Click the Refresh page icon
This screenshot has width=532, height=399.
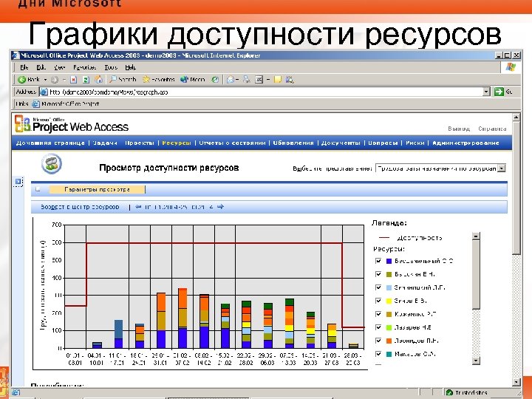pyautogui.click(x=86, y=80)
